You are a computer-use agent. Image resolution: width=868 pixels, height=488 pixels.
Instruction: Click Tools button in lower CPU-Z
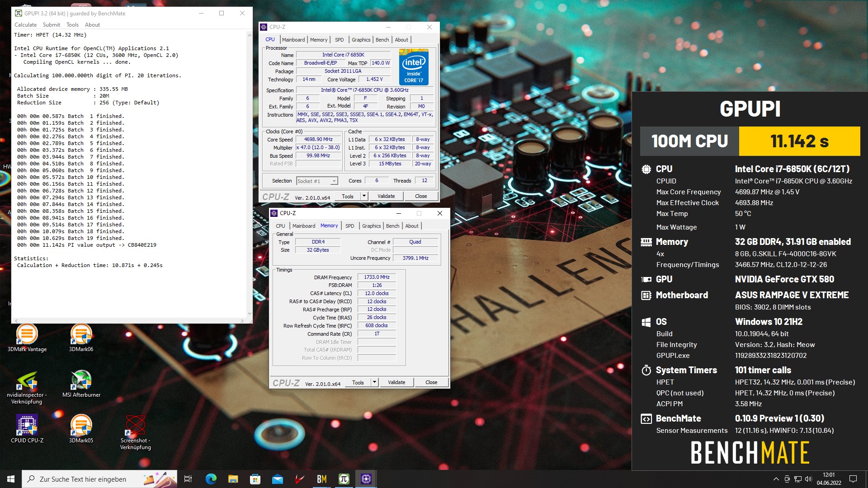coord(358,382)
